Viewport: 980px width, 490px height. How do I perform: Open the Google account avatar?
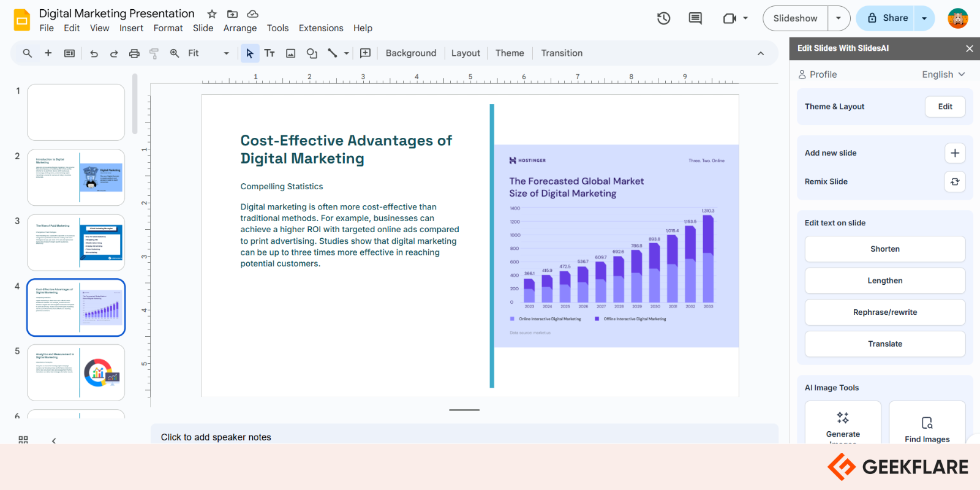pos(958,18)
